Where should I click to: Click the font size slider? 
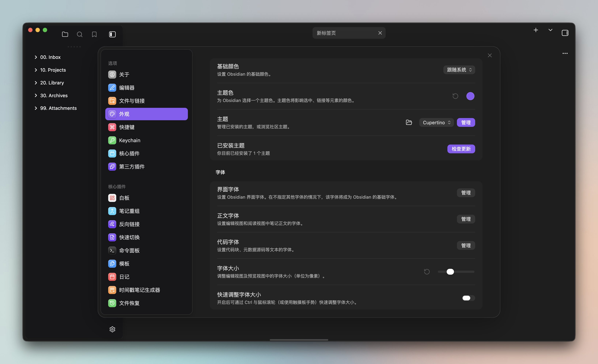pyautogui.click(x=456, y=272)
